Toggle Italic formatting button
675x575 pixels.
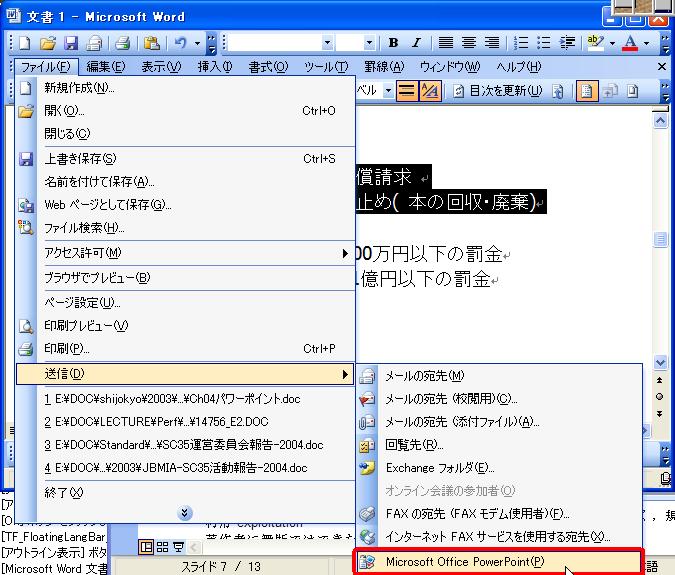tap(416, 43)
